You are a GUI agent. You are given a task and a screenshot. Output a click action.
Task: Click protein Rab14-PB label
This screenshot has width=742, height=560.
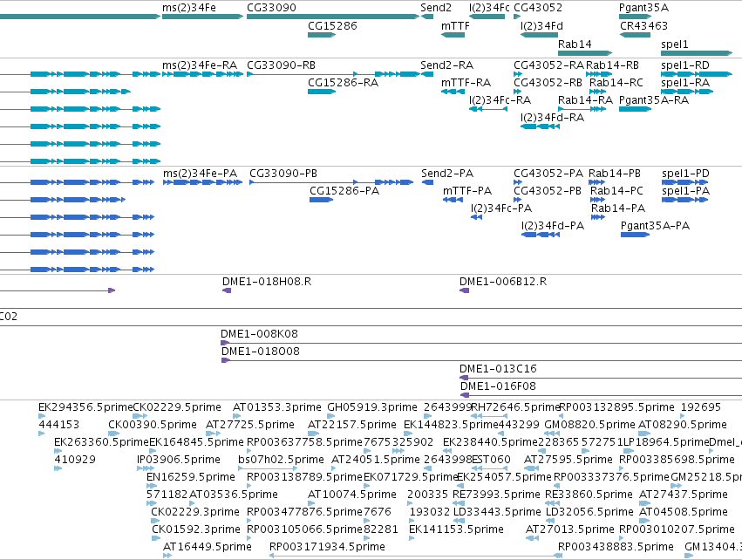click(614, 174)
